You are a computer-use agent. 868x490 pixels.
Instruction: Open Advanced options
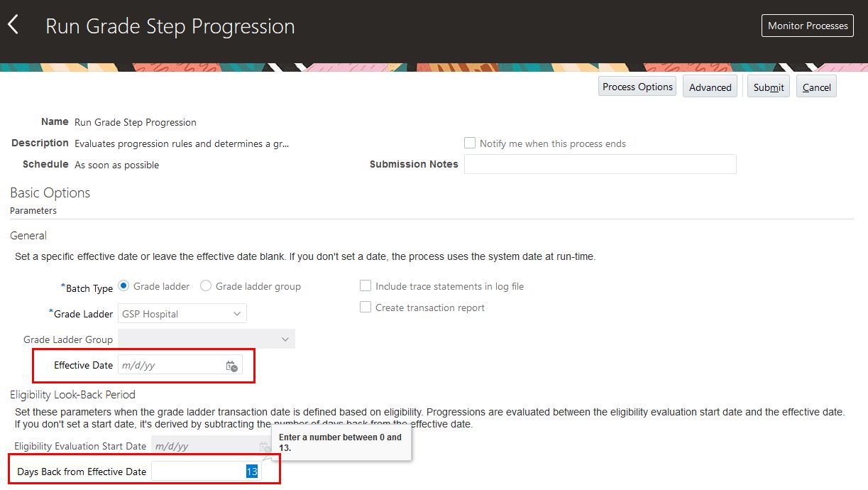pyautogui.click(x=710, y=87)
